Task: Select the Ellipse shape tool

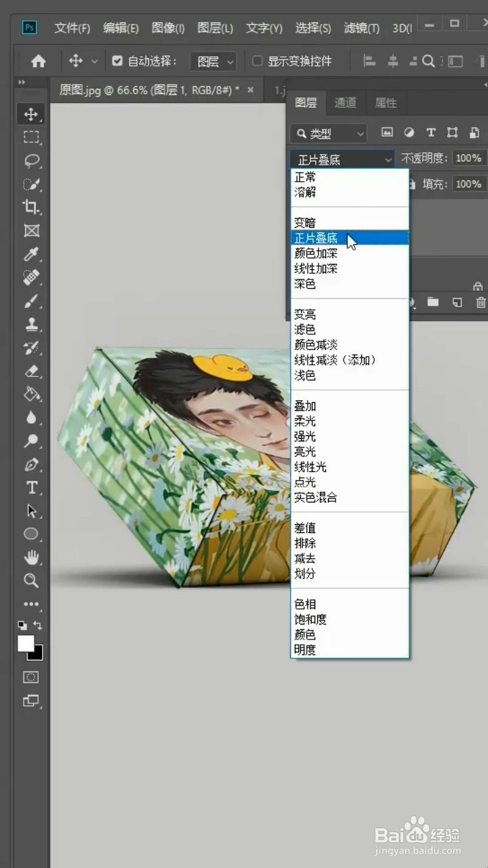Action: click(x=31, y=534)
